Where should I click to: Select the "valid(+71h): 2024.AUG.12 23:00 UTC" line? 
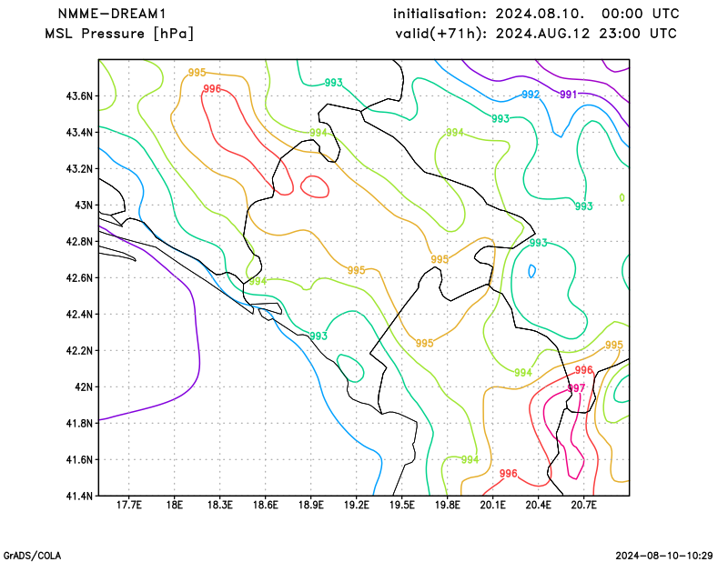[x=536, y=34]
